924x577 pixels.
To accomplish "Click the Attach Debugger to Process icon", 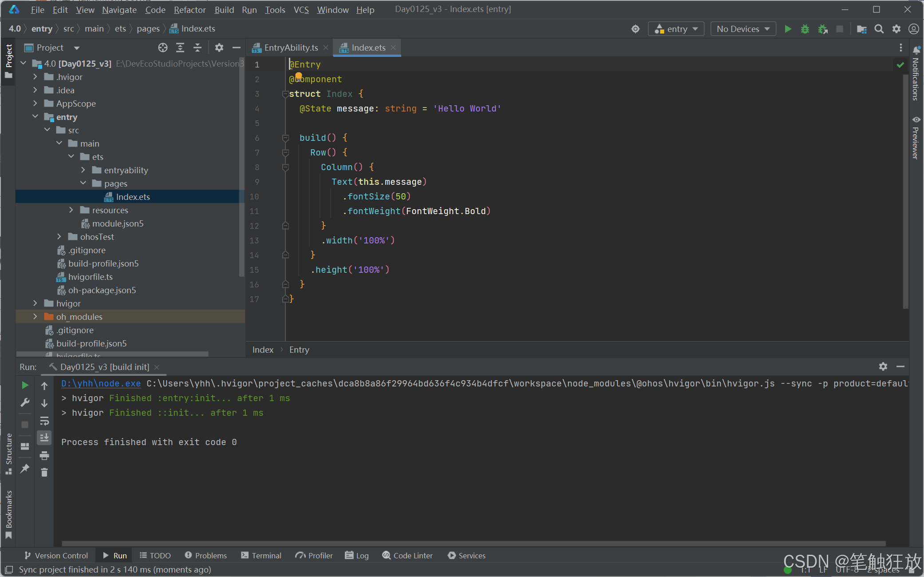I will 822,29.
